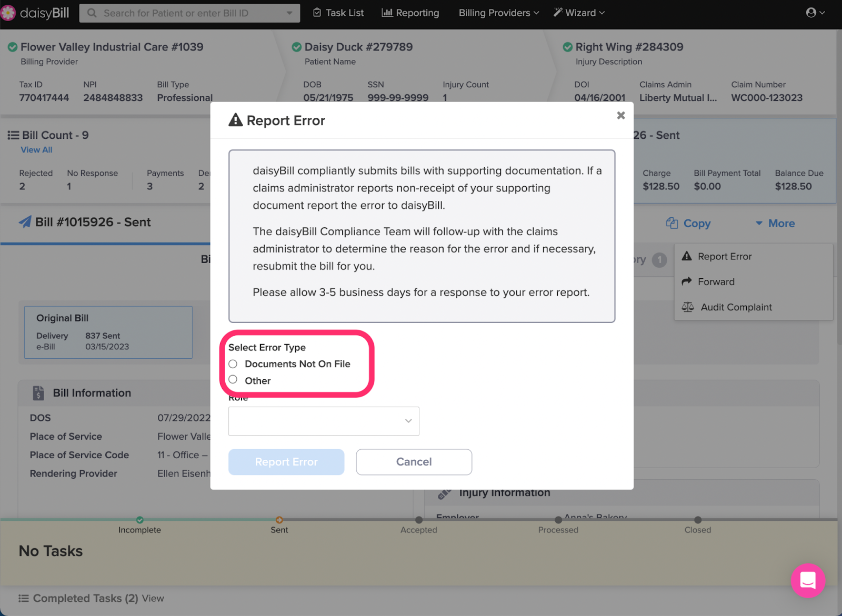Open the Reporting page
Viewport: 842px width, 616px height.
[x=410, y=13]
